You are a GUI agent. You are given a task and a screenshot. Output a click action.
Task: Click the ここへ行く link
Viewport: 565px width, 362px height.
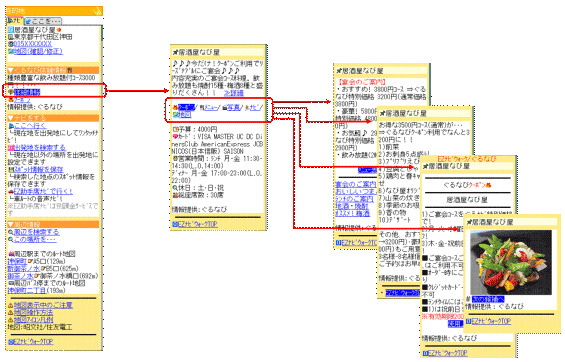30,126
